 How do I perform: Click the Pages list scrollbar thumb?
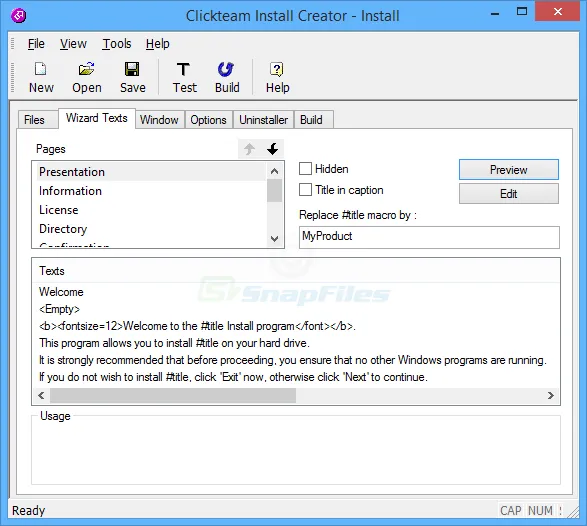point(274,191)
